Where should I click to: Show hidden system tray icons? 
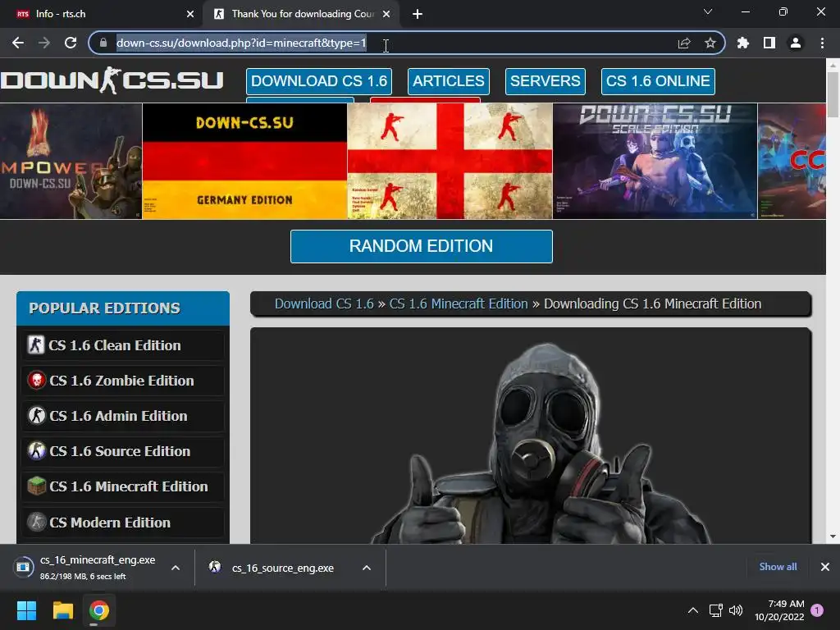coord(692,610)
